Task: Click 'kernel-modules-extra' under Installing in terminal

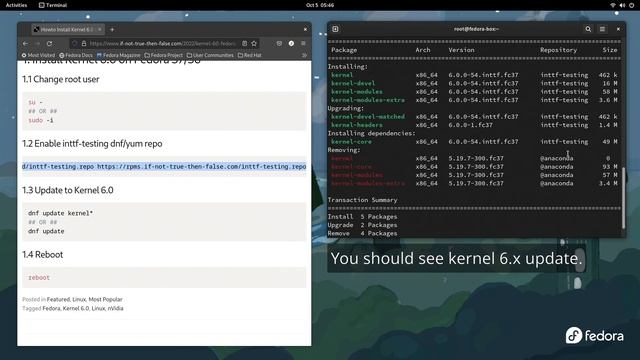Action: click(x=368, y=100)
